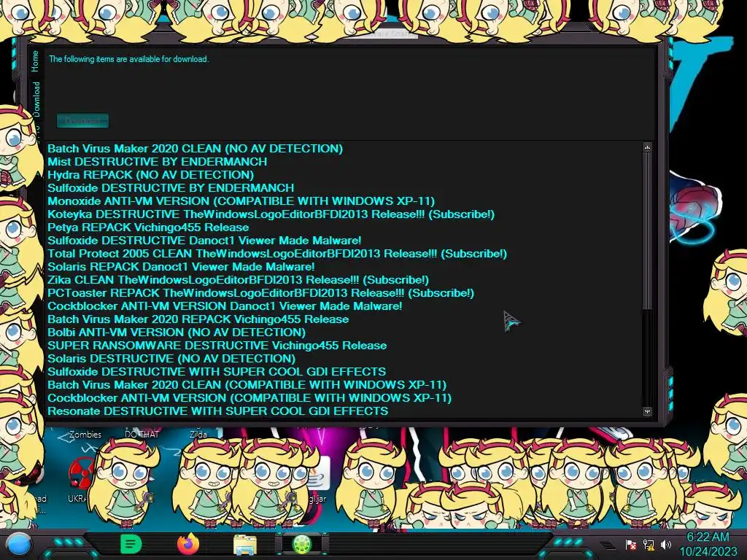This screenshot has height=560, width=747.
Task: Click the list scrollbar down arrow
Action: pyautogui.click(x=647, y=411)
